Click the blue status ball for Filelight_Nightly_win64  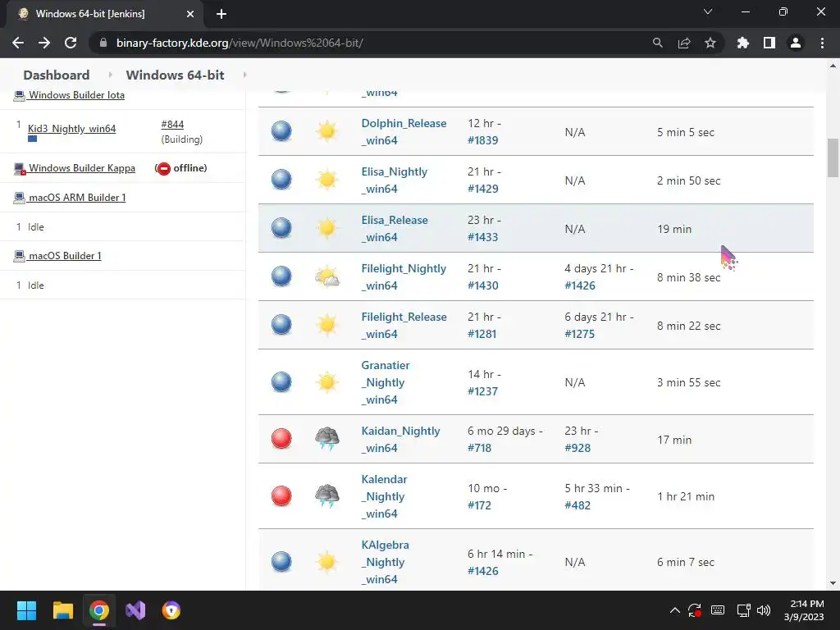click(281, 276)
